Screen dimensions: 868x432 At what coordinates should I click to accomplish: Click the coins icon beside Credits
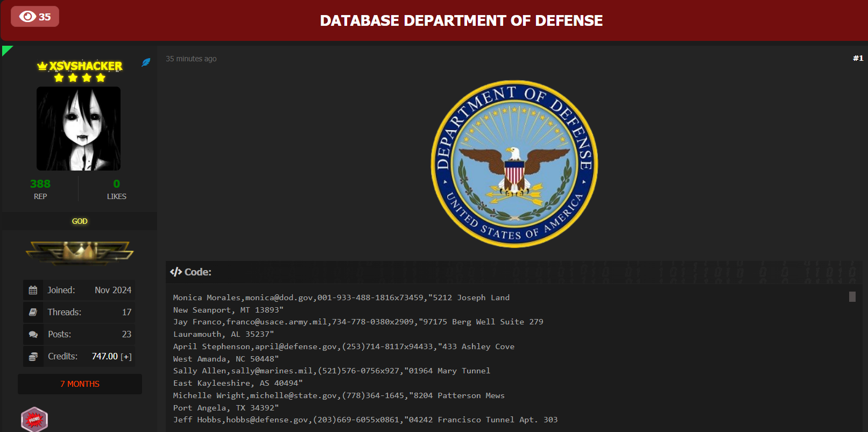33,357
